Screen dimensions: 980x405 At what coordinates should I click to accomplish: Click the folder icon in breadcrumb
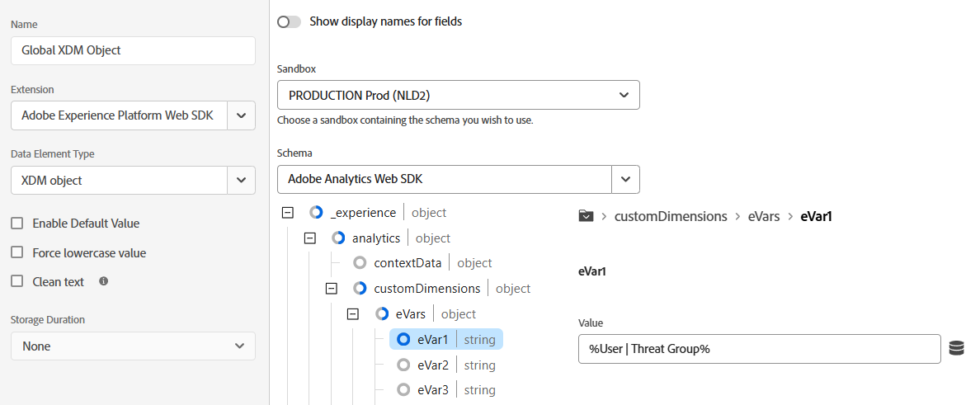coord(586,216)
